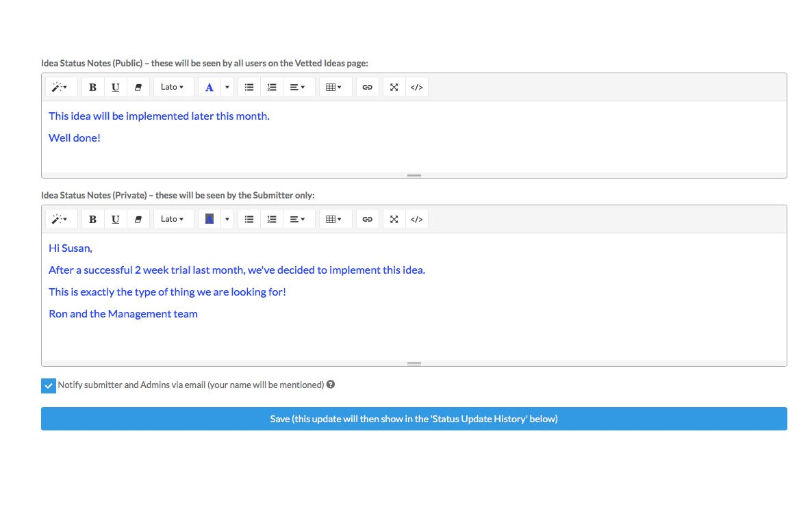The image size is (812, 505).
Task: Click text 'Hi Susan,' in Private notes
Action: click(71, 248)
